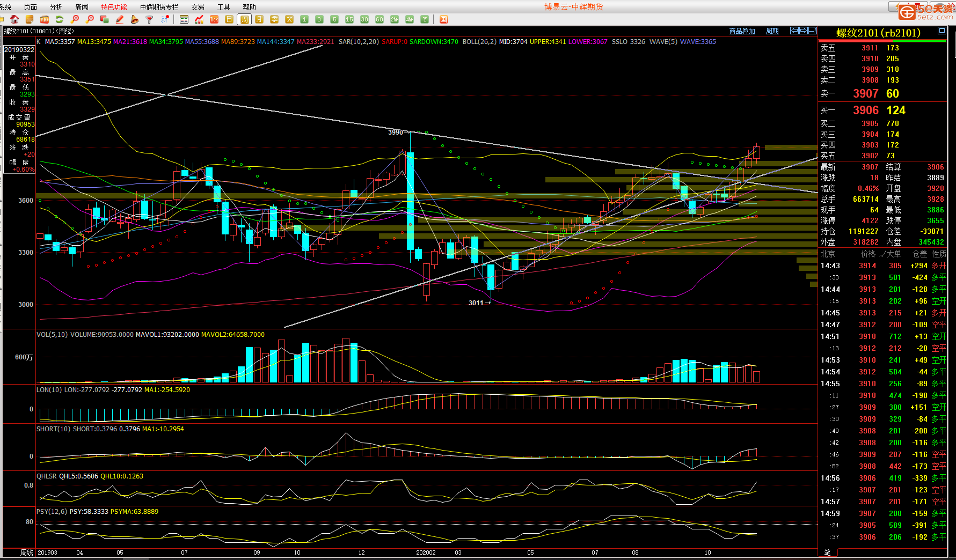This screenshot has height=560, width=956.
Task: Select the 30-minute period button
Action: pos(364,19)
